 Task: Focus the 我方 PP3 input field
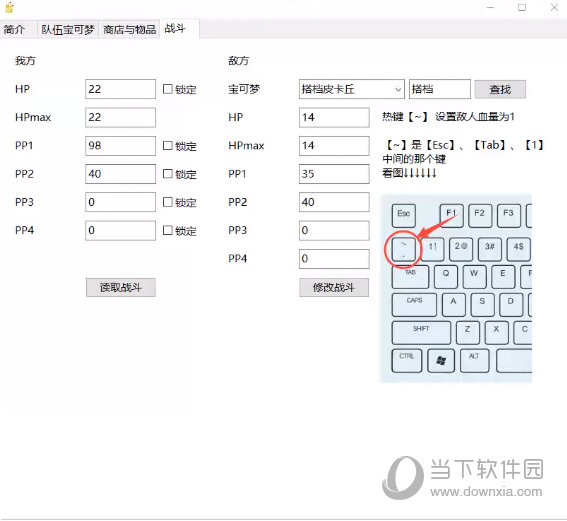(x=120, y=202)
